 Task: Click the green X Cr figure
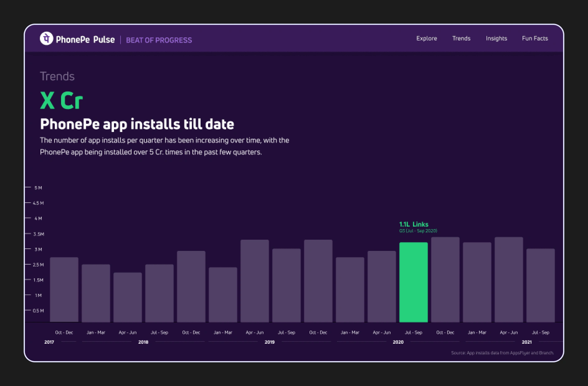[62, 100]
